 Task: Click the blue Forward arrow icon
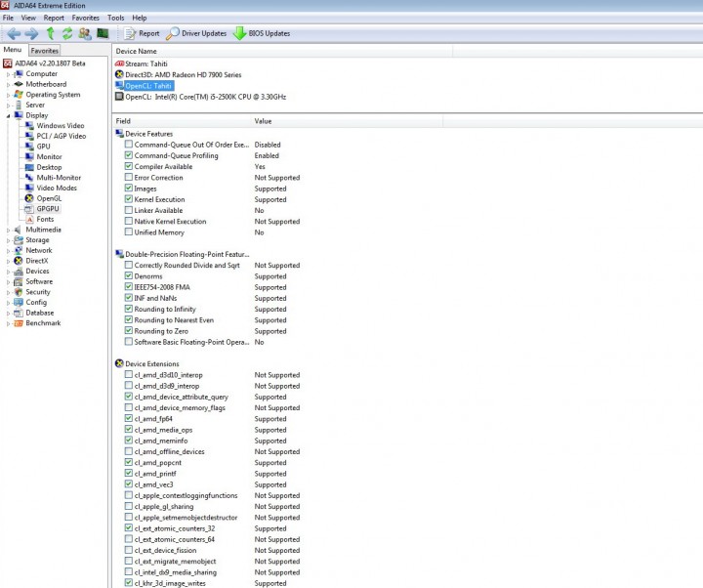pyautogui.click(x=31, y=33)
